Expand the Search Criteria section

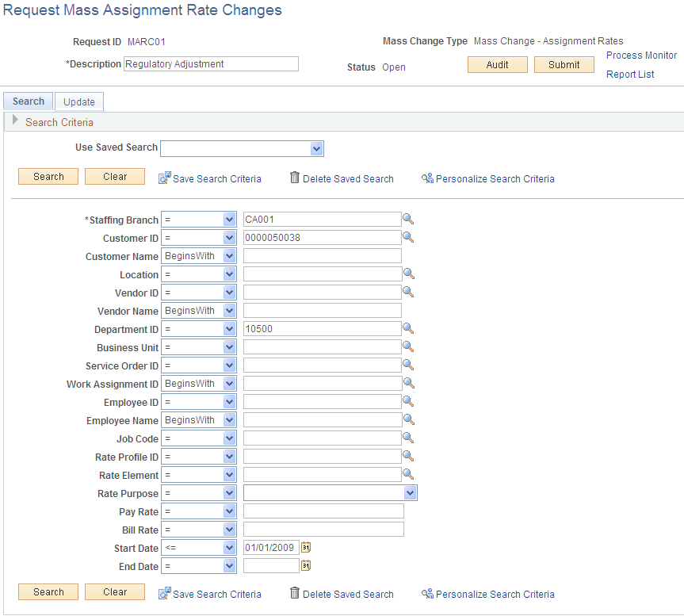tap(15, 121)
